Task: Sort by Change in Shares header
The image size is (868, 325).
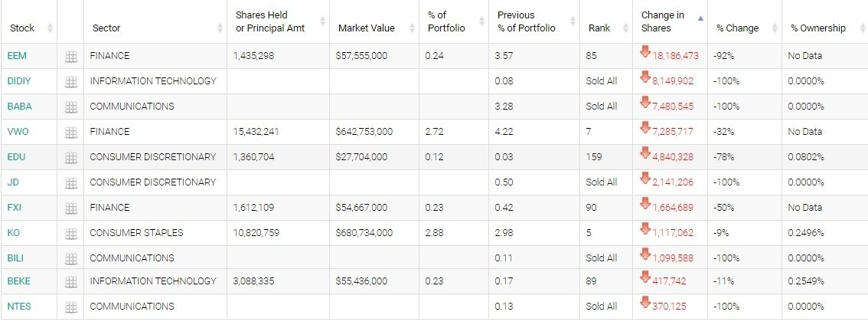Action: click(663, 22)
